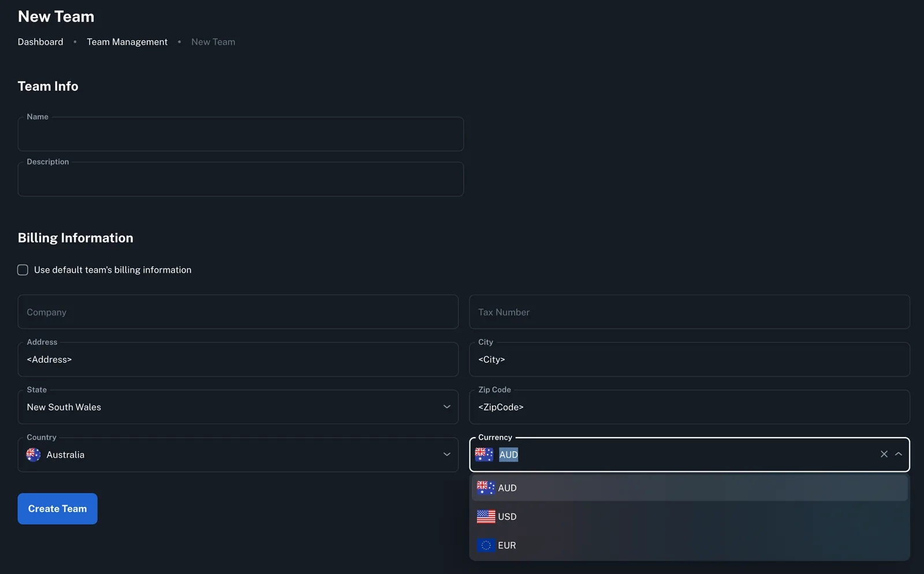Focus the Company field
924x574 pixels.
238,312
